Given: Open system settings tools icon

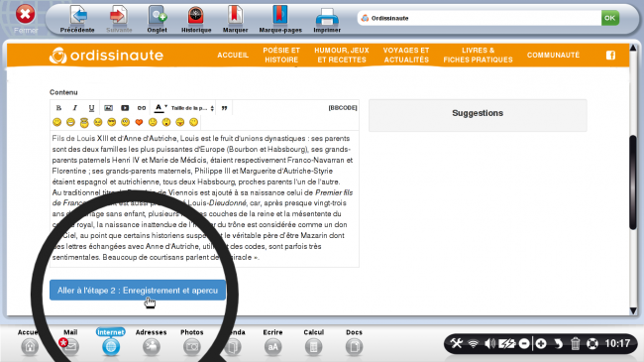Looking at the screenshot, I should click(x=457, y=343).
